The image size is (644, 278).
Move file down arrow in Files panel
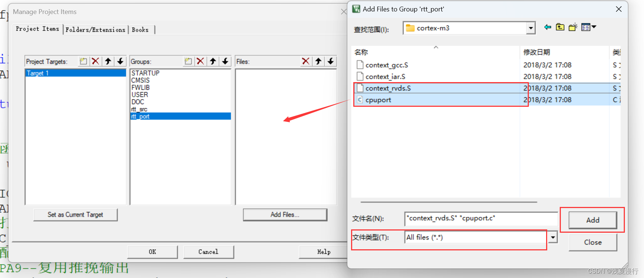pyautogui.click(x=331, y=61)
